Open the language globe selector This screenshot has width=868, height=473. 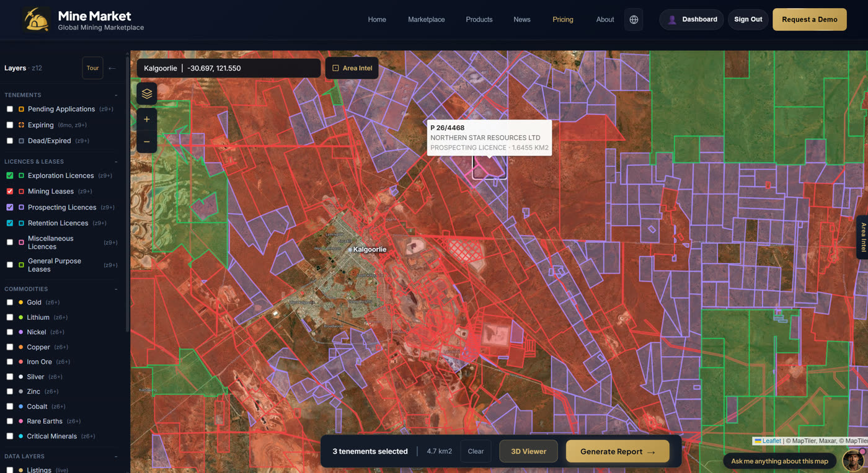[634, 19]
